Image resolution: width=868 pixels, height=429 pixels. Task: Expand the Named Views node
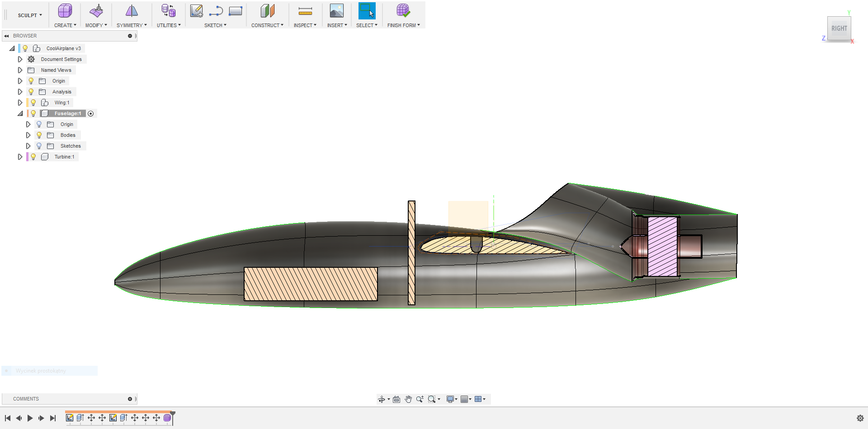pos(20,70)
